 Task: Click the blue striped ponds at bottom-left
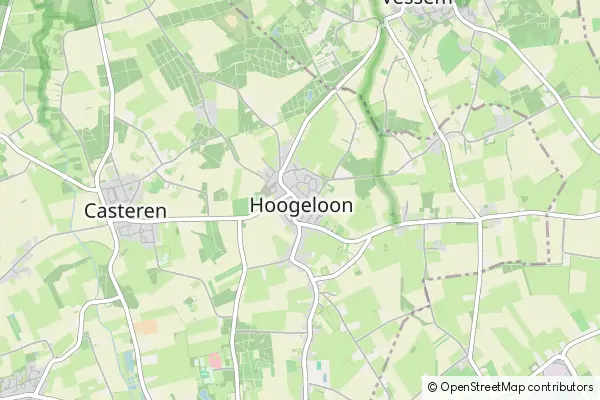click(129, 362)
